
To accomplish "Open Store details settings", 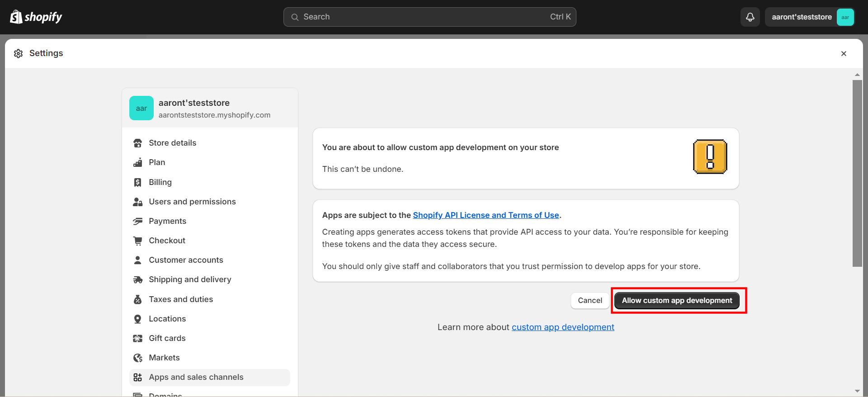I will 210,143.
